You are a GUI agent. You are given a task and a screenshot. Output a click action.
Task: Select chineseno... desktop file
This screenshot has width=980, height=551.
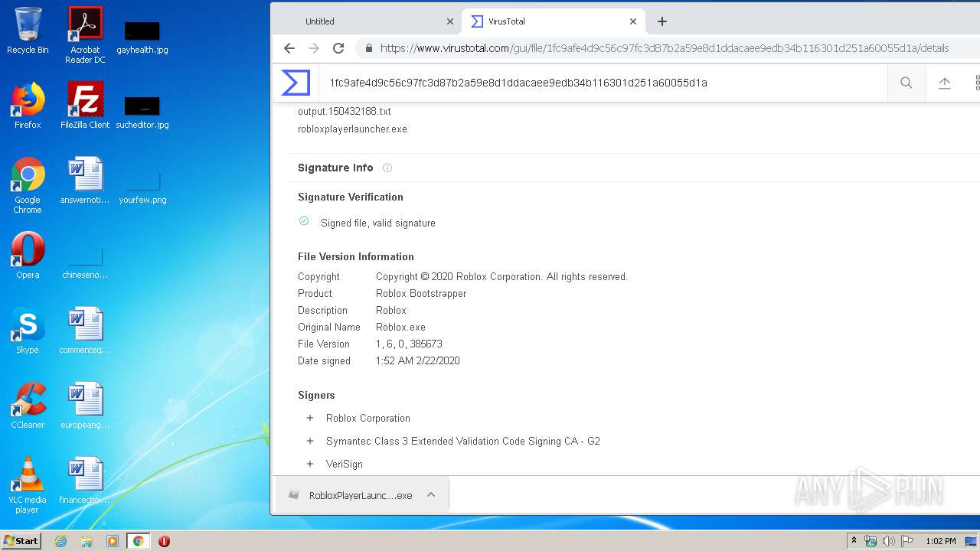pos(85,262)
